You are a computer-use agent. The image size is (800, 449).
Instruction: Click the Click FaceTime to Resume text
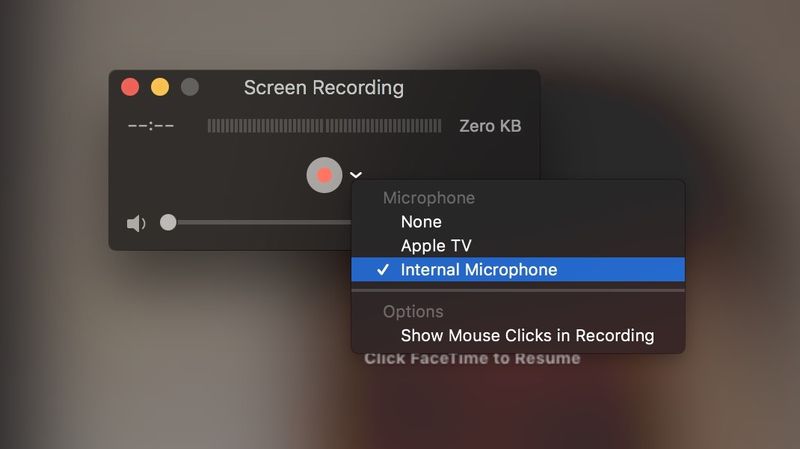click(x=472, y=359)
